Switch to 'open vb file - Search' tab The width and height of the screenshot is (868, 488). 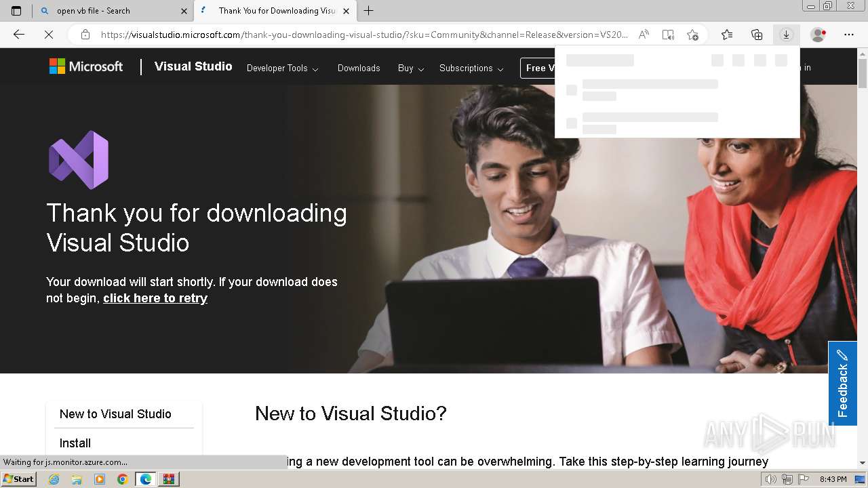(113, 11)
